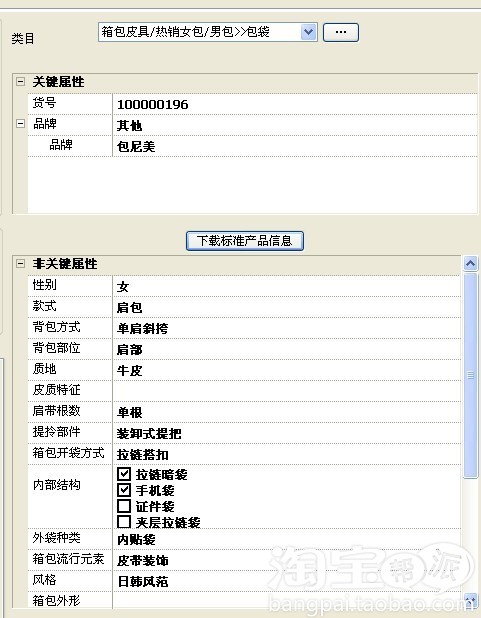Image resolution: width=481 pixels, height=618 pixels.
Task: Click the empty 皮质特征 value cell
Action: tap(287, 391)
